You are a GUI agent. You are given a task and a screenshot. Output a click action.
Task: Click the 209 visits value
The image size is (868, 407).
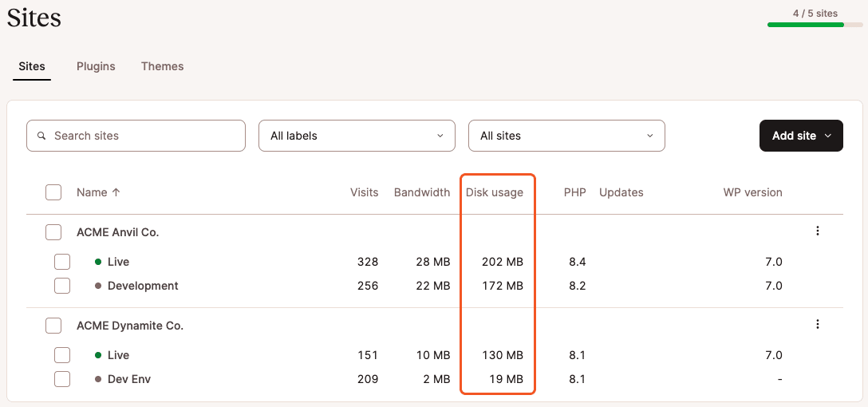[x=368, y=379]
